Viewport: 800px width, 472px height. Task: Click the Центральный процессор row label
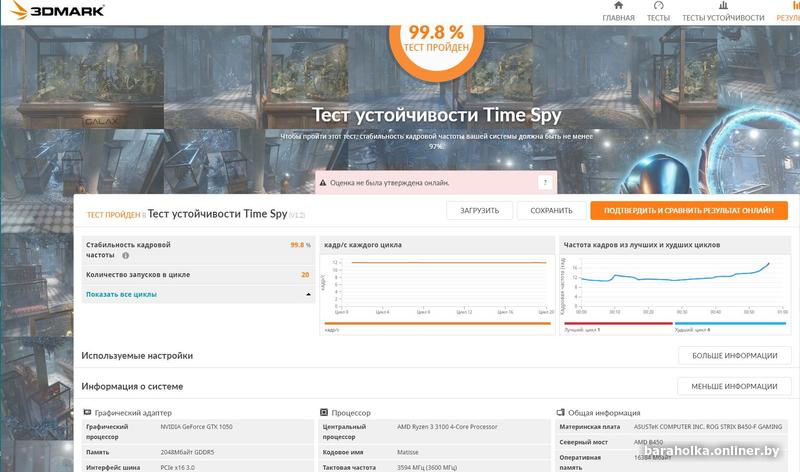click(344, 432)
